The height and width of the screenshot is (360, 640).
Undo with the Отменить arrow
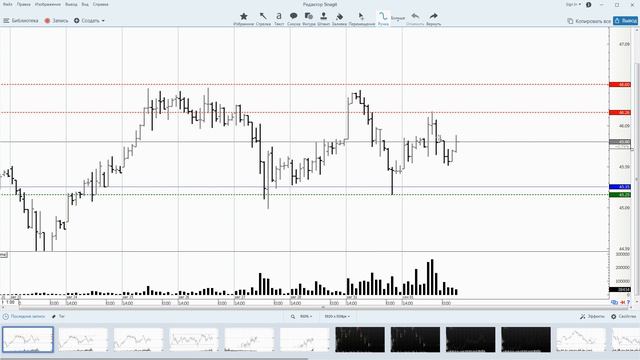[415, 19]
